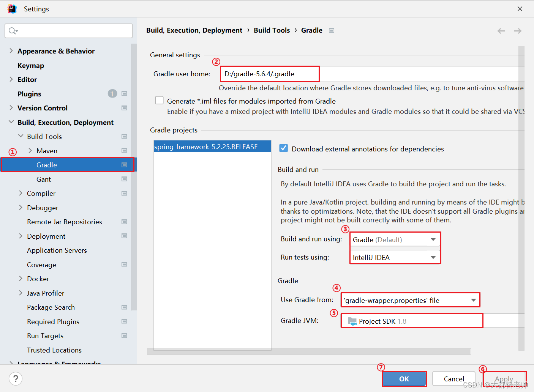The image size is (534, 392).
Task: Open the Run tests using dropdown
Action: point(395,257)
